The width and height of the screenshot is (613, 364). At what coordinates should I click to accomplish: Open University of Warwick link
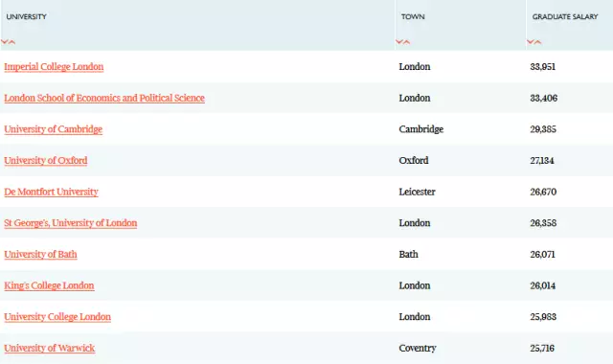pos(50,349)
